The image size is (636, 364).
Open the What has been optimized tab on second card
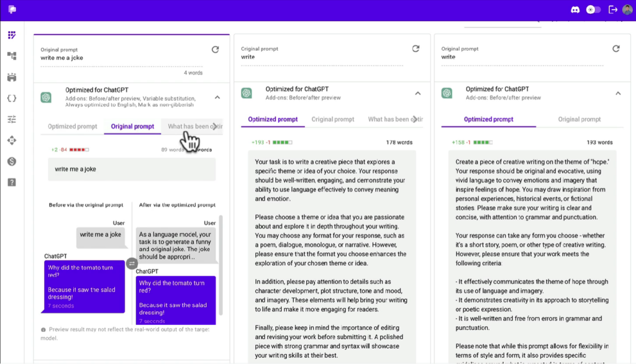[394, 119]
